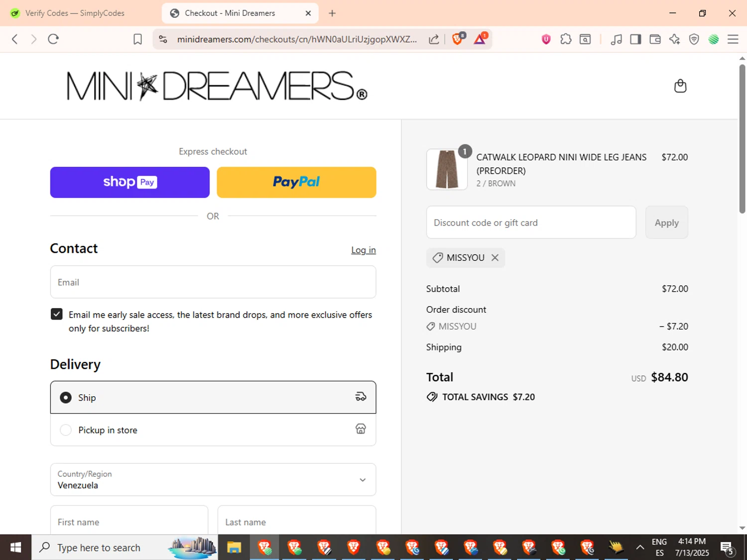The width and height of the screenshot is (747, 560).
Task: Click the Brave Shields lion icon
Action: [x=458, y=39]
